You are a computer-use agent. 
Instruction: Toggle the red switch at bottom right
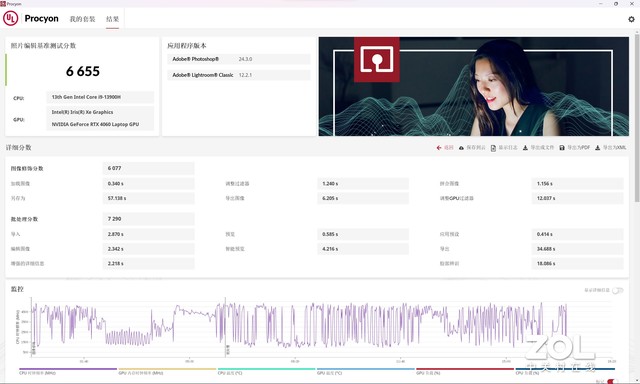click(612, 382)
